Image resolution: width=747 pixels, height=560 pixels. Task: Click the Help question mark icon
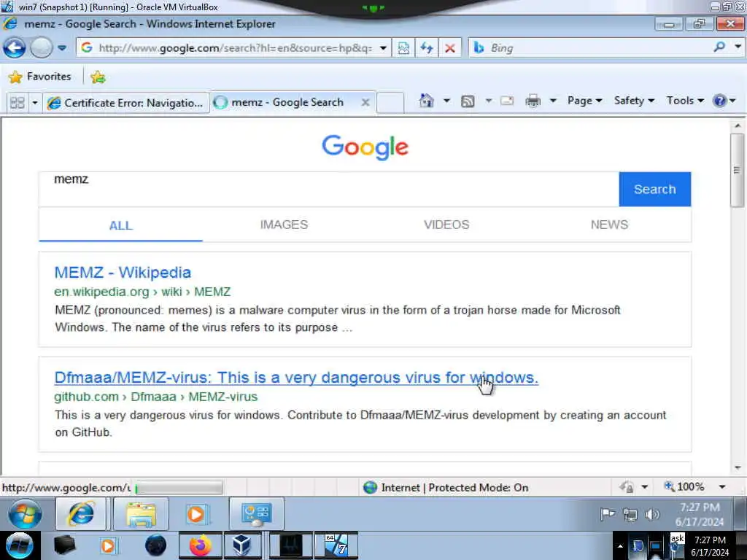point(719,101)
